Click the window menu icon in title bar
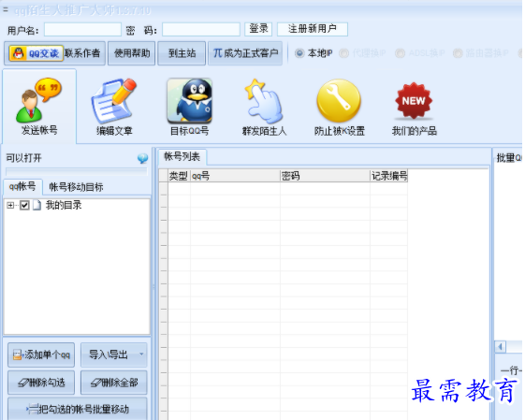This screenshot has height=420, width=525. pos(6,9)
